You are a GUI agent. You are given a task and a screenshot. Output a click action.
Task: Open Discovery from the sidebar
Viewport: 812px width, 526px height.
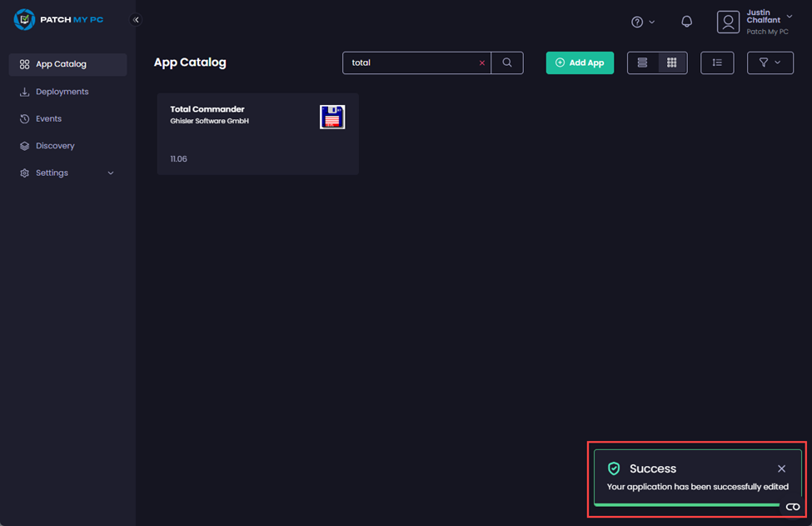(x=23, y=145)
